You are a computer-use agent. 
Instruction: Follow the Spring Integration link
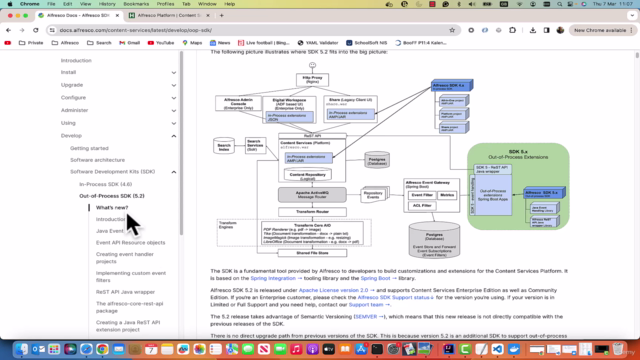[x=276, y=278]
